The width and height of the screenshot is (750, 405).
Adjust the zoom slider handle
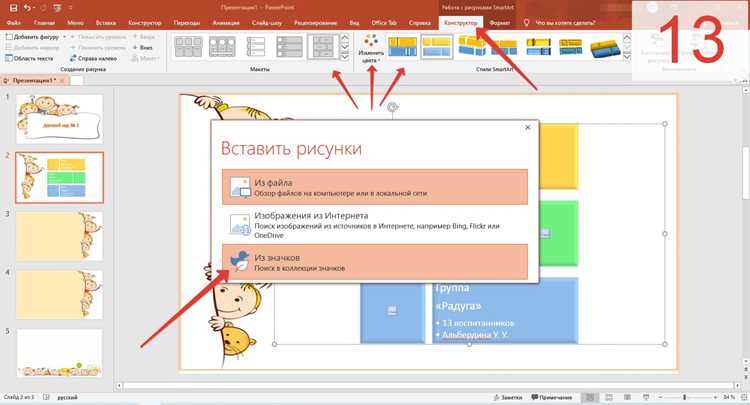coord(684,397)
